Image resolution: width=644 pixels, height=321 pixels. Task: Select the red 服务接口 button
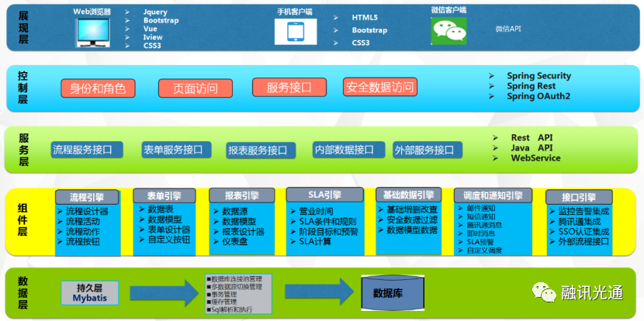[x=289, y=88]
